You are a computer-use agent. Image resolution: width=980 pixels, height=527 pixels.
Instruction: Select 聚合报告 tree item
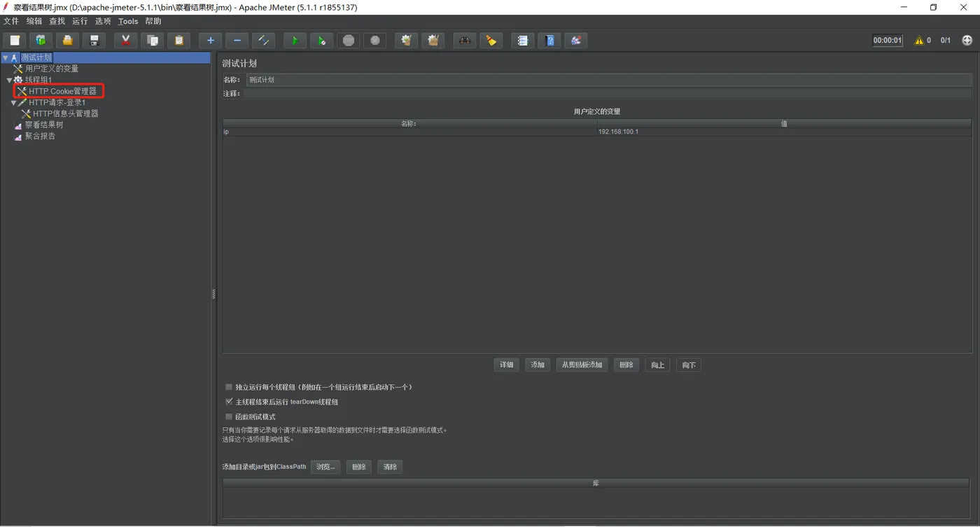(x=40, y=136)
